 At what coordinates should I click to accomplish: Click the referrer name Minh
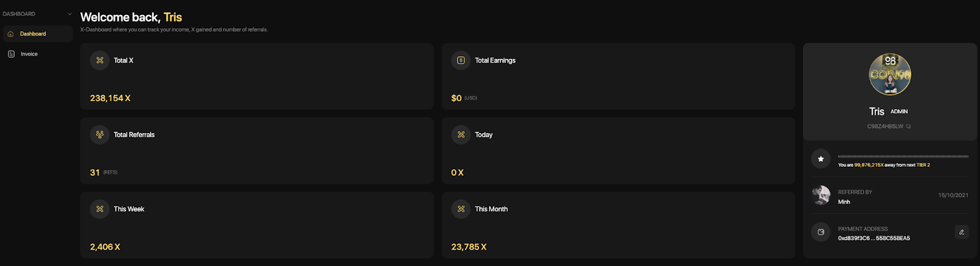point(844,202)
